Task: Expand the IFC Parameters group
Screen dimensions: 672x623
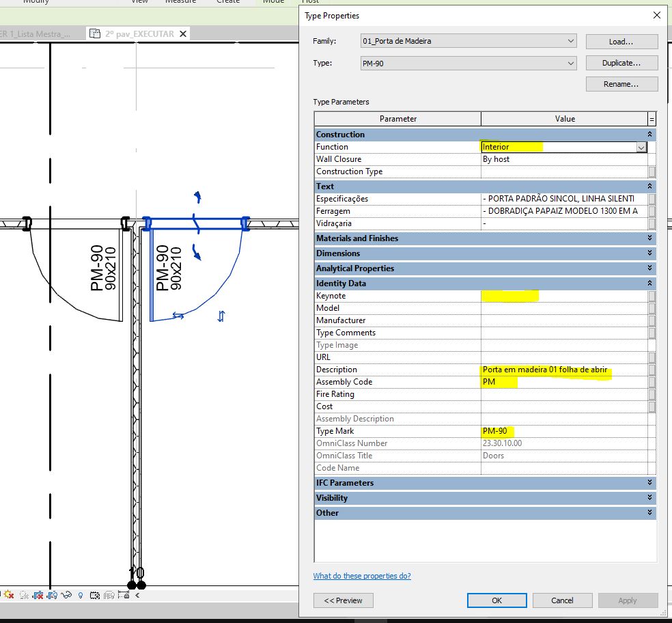Action: (649, 482)
